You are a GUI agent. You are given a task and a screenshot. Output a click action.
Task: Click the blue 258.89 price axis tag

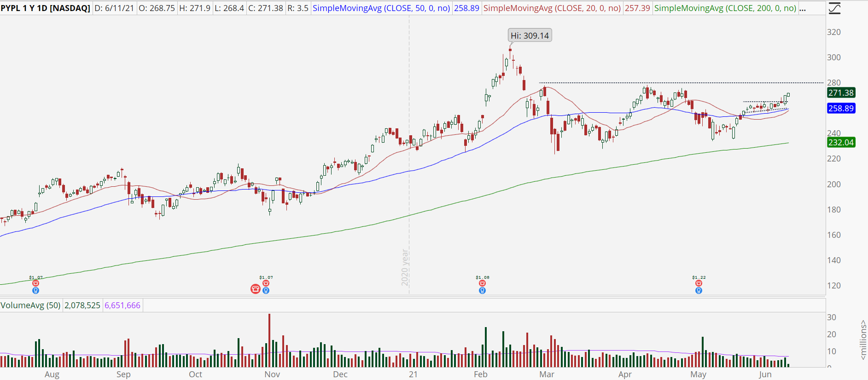pyautogui.click(x=841, y=109)
